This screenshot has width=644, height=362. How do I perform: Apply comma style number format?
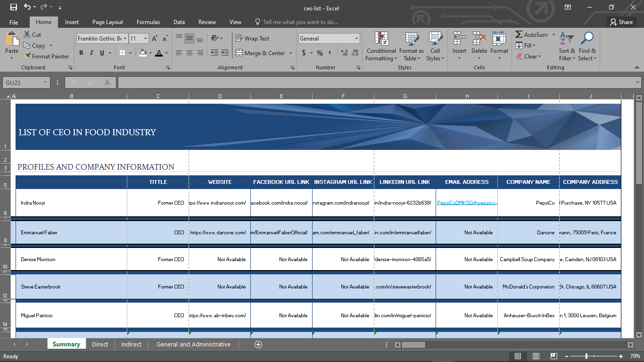click(x=330, y=53)
